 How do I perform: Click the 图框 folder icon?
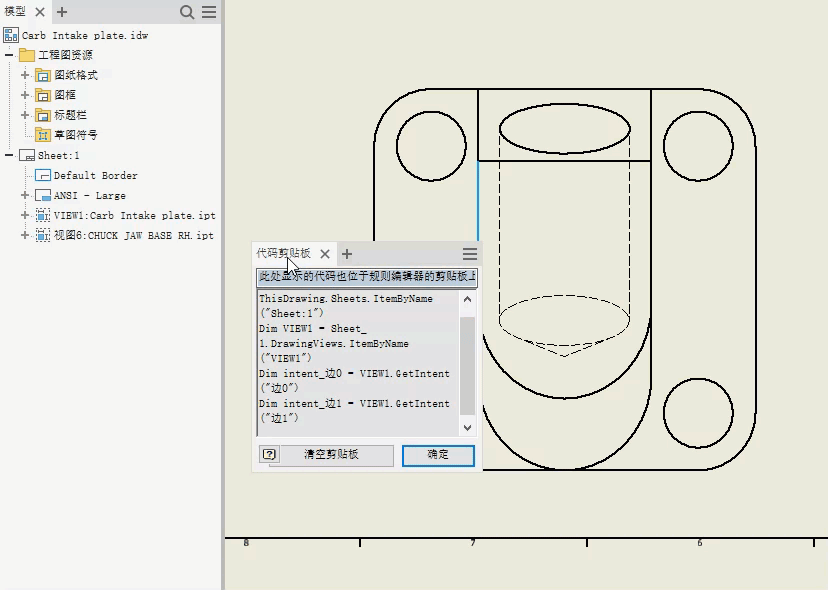click(x=43, y=95)
